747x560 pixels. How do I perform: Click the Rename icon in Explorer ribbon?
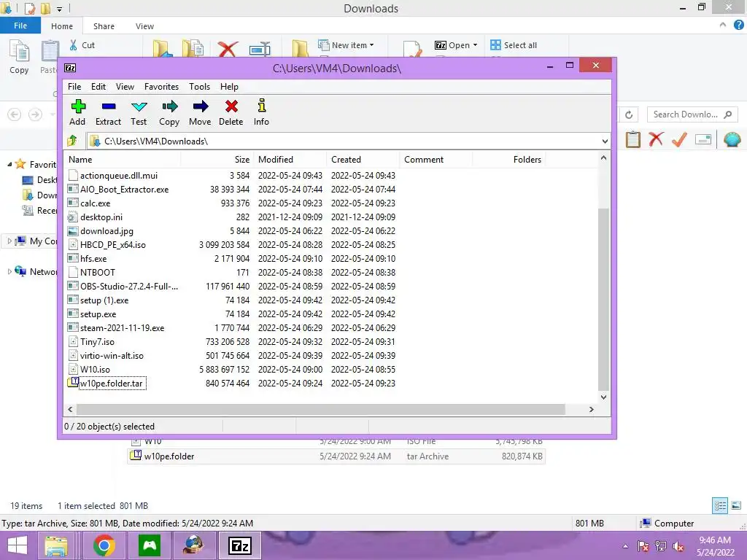(260, 49)
